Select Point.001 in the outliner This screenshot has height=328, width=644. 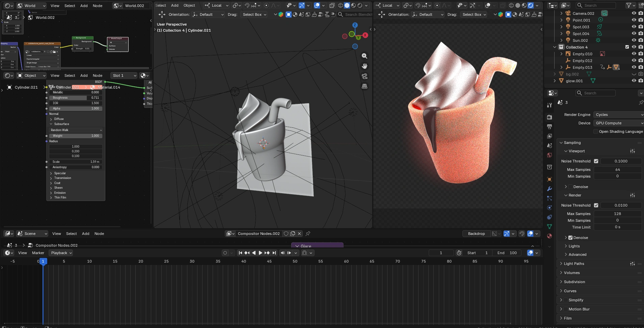(582, 20)
